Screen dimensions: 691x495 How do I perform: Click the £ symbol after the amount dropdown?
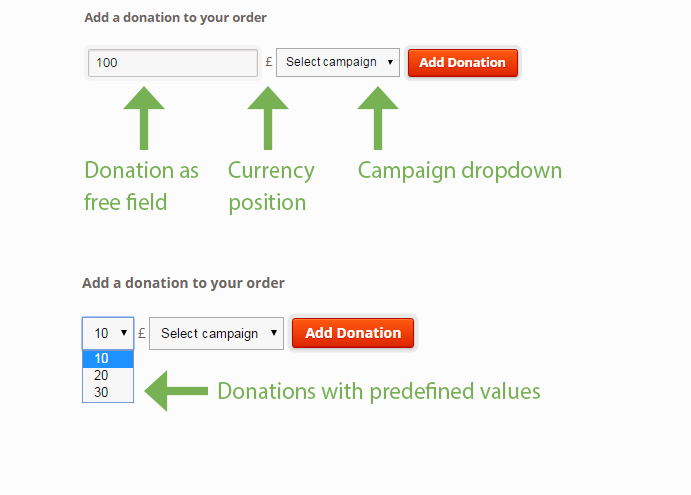click(x=142, y=333)
